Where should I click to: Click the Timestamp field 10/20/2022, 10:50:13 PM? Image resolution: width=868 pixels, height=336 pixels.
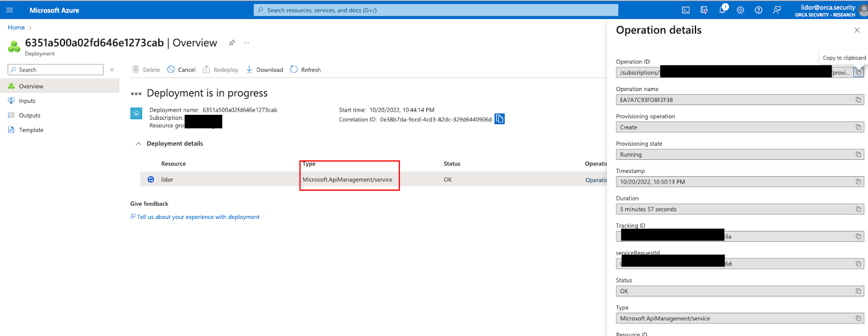tap(740, 182)
